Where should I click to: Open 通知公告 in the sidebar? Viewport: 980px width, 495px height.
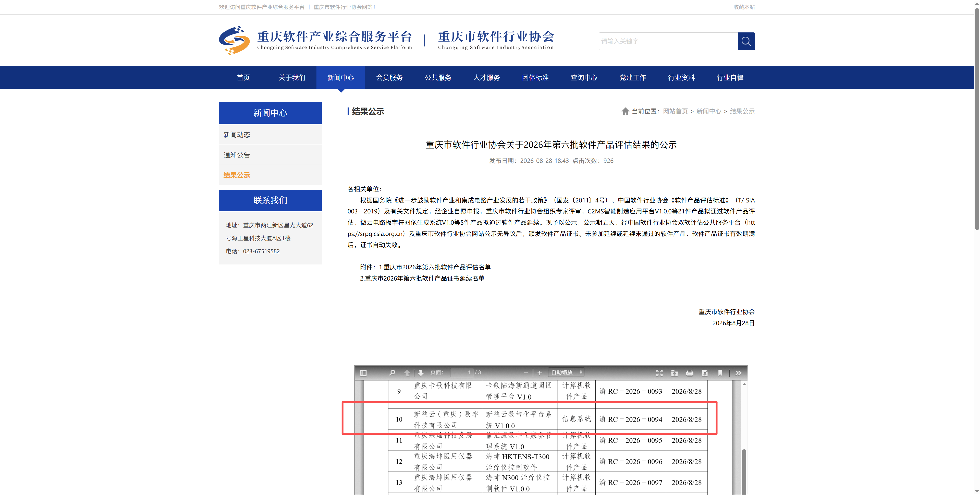270,155
